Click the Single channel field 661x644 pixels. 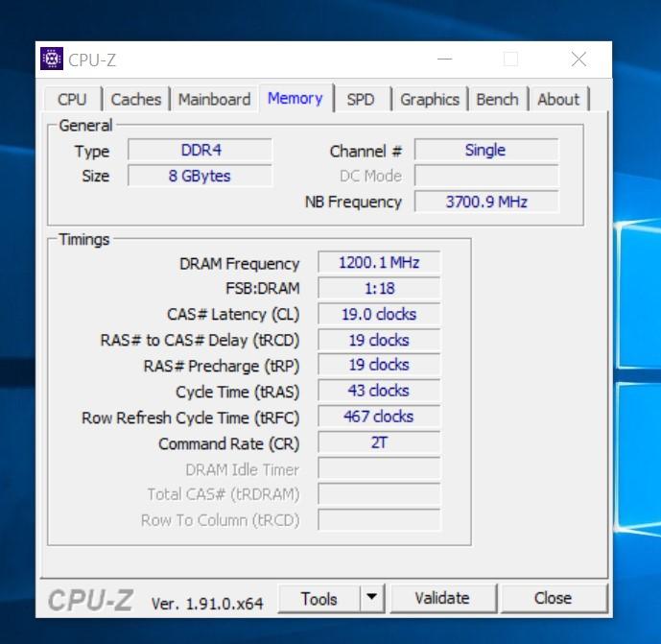[486, 150]
